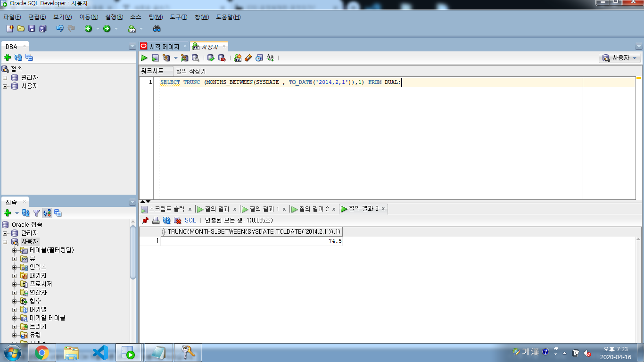This screenshot has height=362, width=644.
Task: Clear the worksheet with the eraser icon
Action: pos(248,58)
